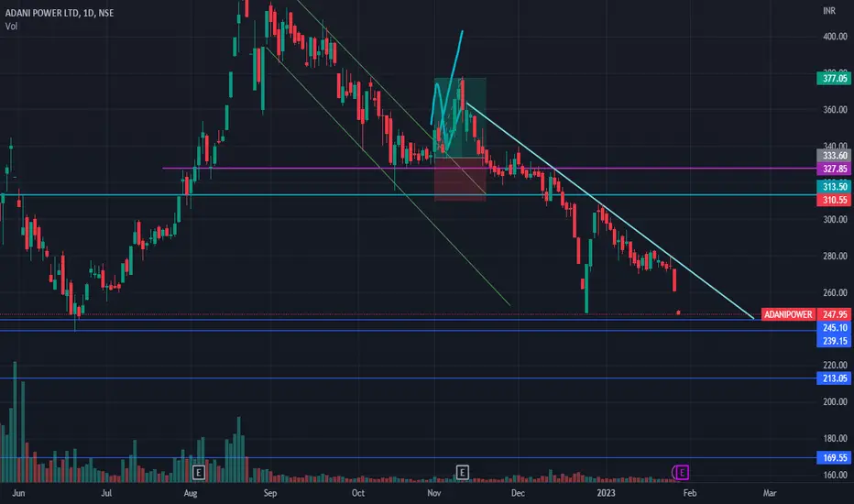Click the Mar label on time axis
Image resolution: width=854 pixels, height=504 pixels.
click(x=770, y=493)
